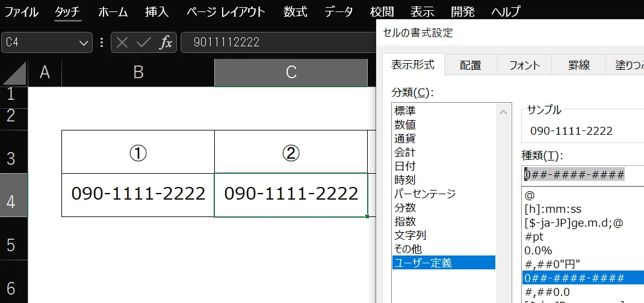
Task: Open the ページ レイアウト ribbon tab
Action: (226, 11)
